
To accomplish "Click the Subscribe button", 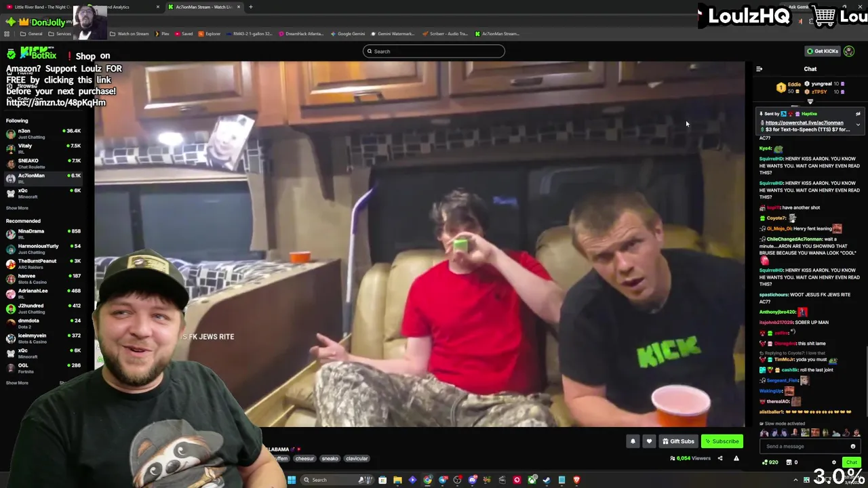I will (x=722, y=441).
